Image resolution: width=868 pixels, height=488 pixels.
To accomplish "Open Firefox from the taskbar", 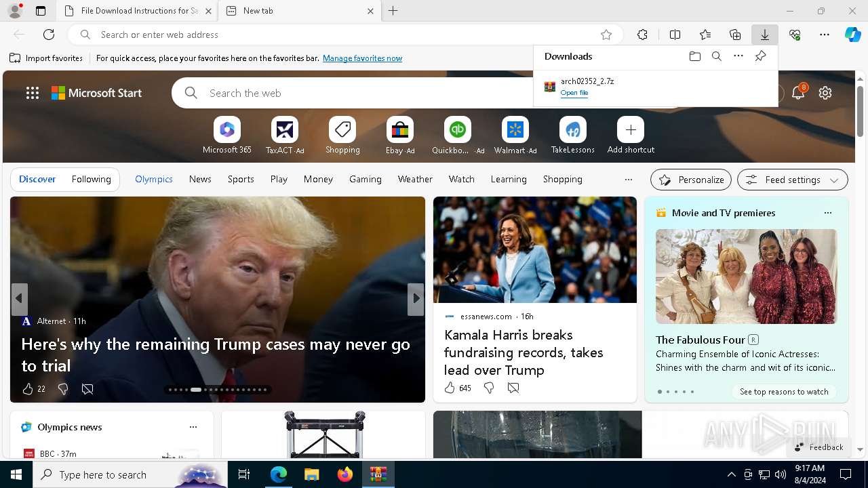I will [345, 474].
